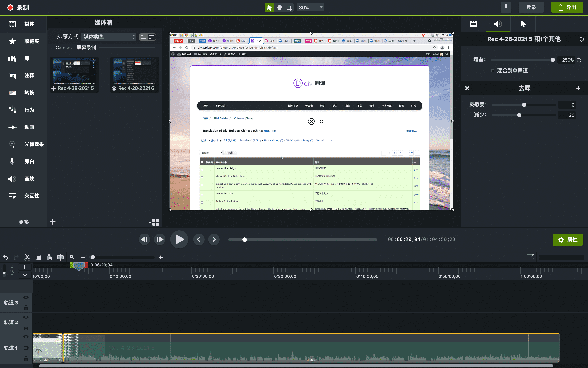Viewport: 588px width, 368px height.
Task: Open the 收藏夹 favorites tab
Action: coord(23,41)
